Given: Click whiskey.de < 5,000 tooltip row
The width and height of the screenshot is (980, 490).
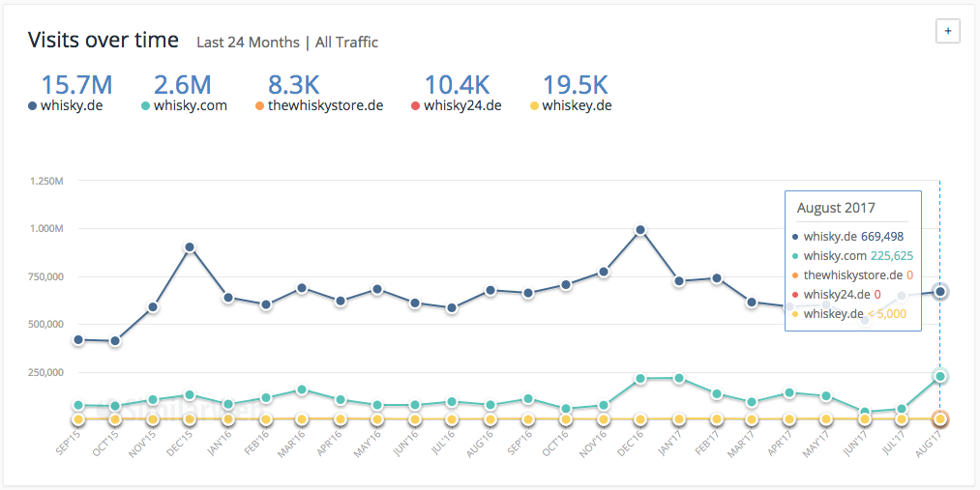Looking at the screenshot, I should [848, 314].
